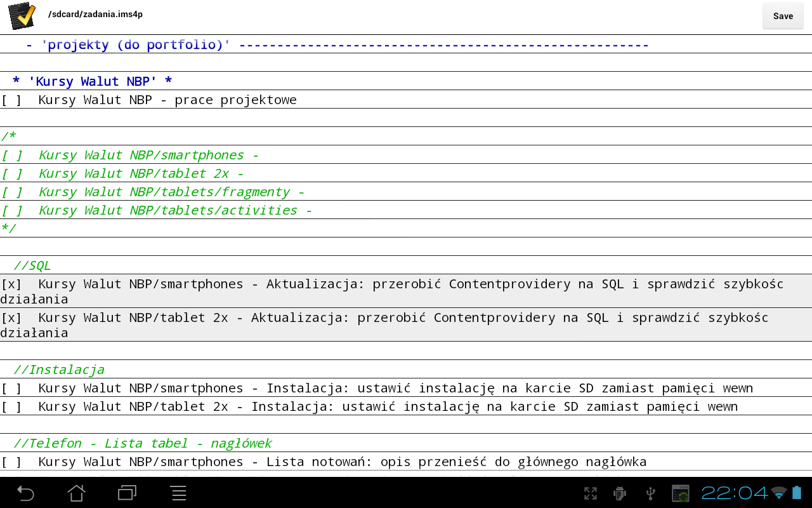Tap the /sdcard/zadania.ims4p file path
The width and height of the screenshot is (812, 508).
[x=95, y=14]
